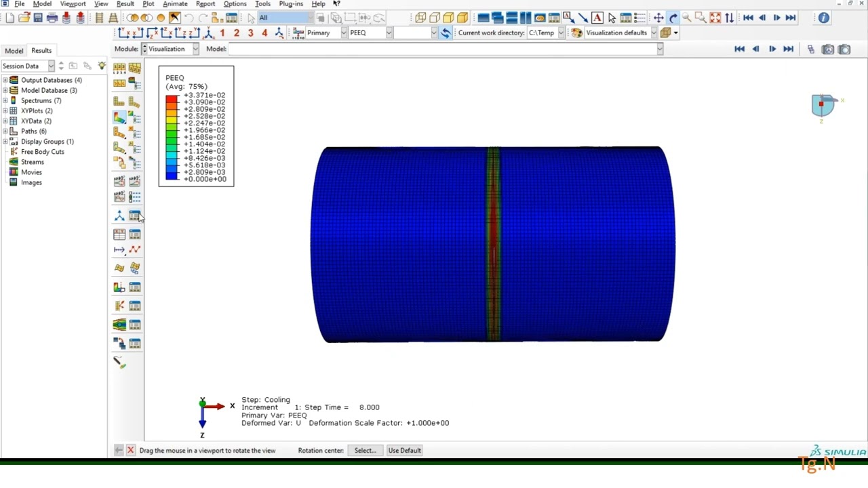Click the Field Output dialog icon
The height and width of the screenshot is (488, 868).
pos(298,33)
